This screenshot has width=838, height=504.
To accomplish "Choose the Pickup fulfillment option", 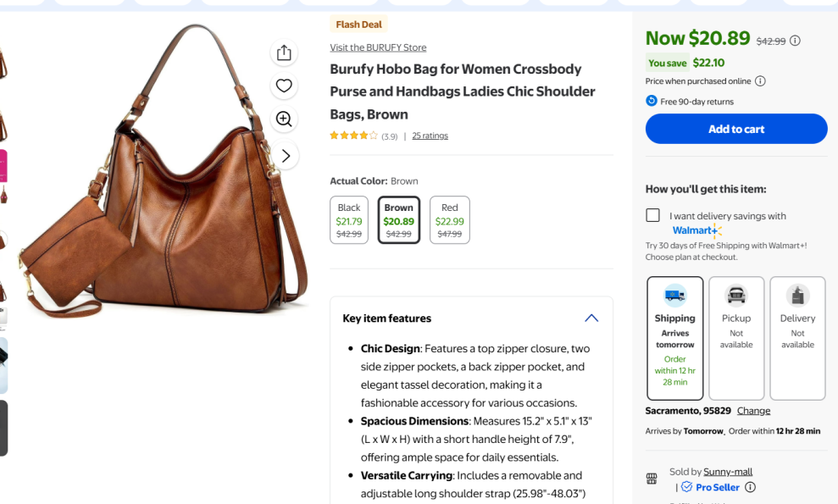I will click(x=736, y=338).
